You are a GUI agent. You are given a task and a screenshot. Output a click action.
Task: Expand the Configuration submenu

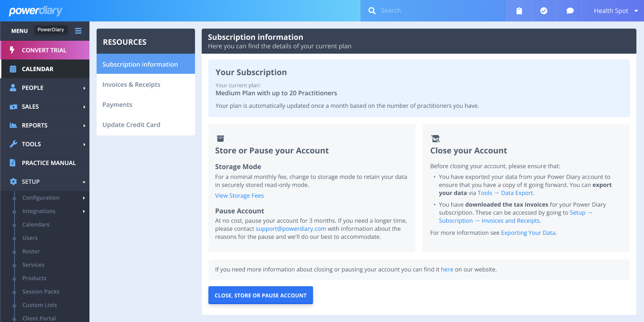click(84, 198)
